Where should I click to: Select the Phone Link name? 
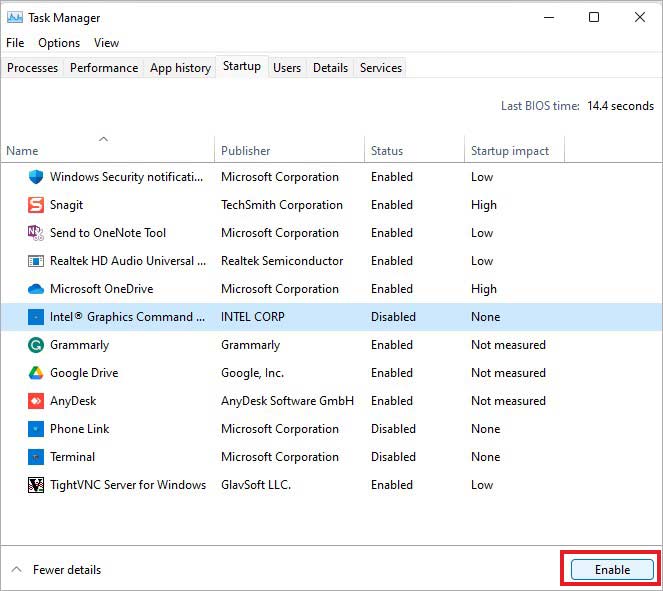click(x=79, y=429)
